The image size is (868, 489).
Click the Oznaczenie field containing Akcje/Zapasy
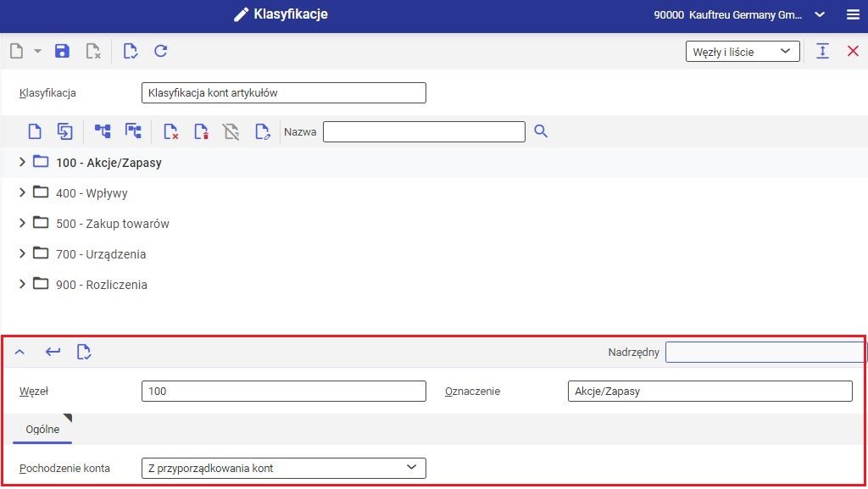(709, 391)
